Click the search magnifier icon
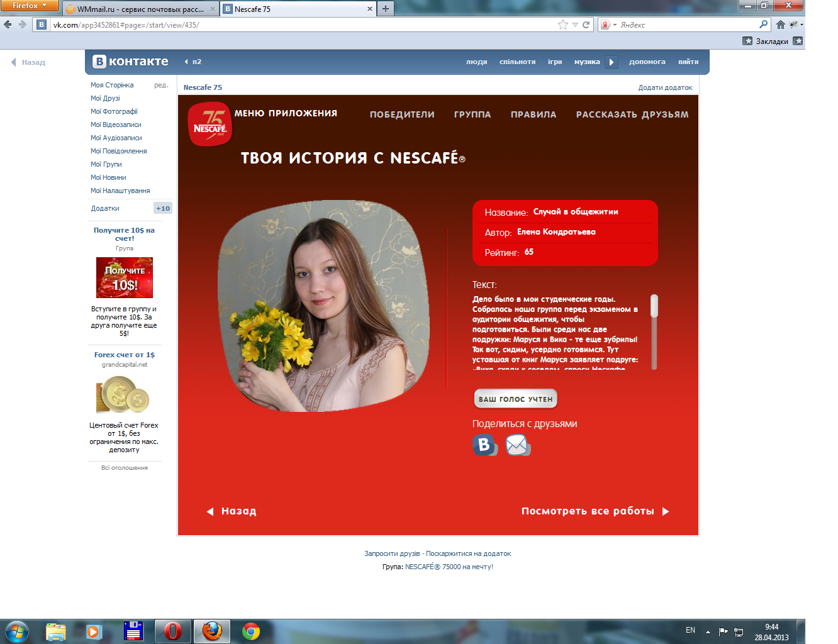838x644 pixels. click(764, 25)
